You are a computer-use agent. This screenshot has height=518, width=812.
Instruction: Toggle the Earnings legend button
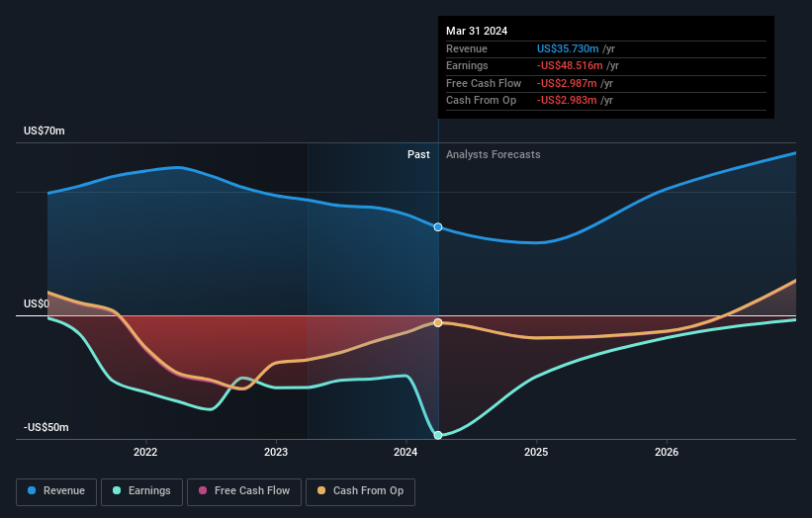141,491
